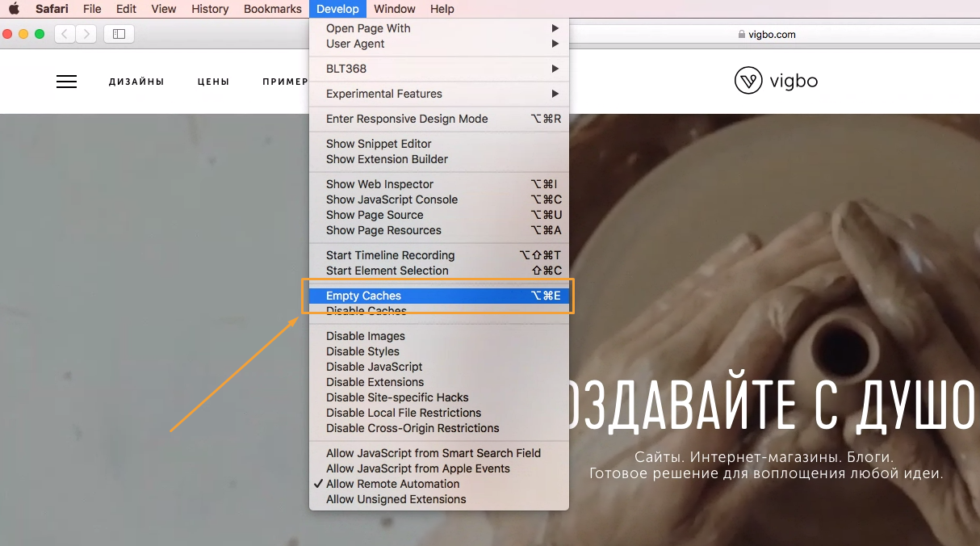Viewport: 980px width, 546px height.
Task: Choose Start Timeline Recording
Action: pyautogui.click(x=439, y=255)
